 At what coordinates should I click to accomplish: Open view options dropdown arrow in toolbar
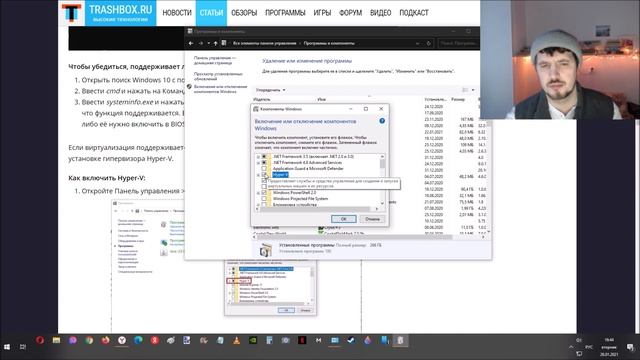[473, 90]
